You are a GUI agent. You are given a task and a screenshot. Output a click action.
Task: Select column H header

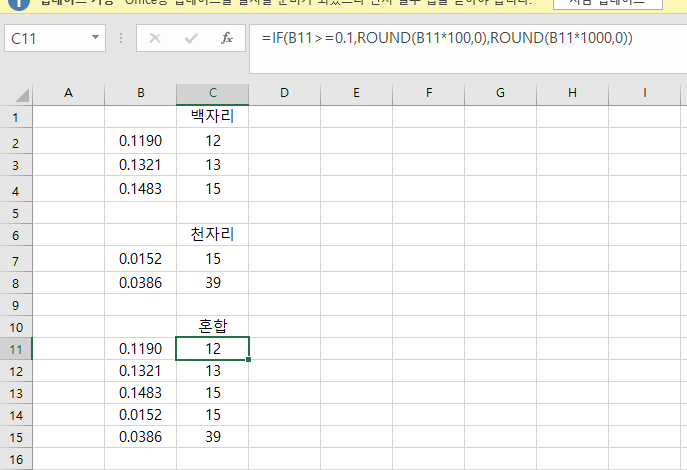point(572,93)
